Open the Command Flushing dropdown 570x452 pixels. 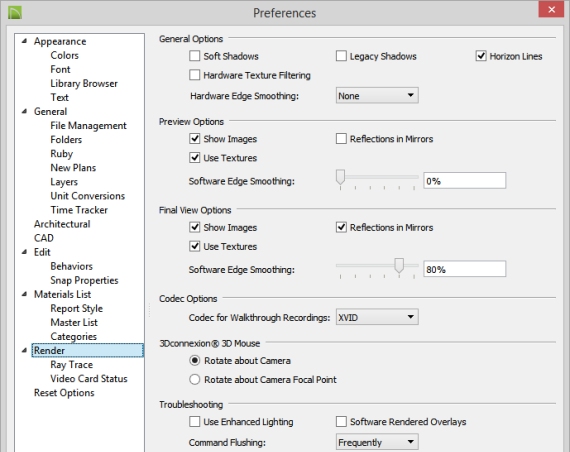(x=377, y=442)
